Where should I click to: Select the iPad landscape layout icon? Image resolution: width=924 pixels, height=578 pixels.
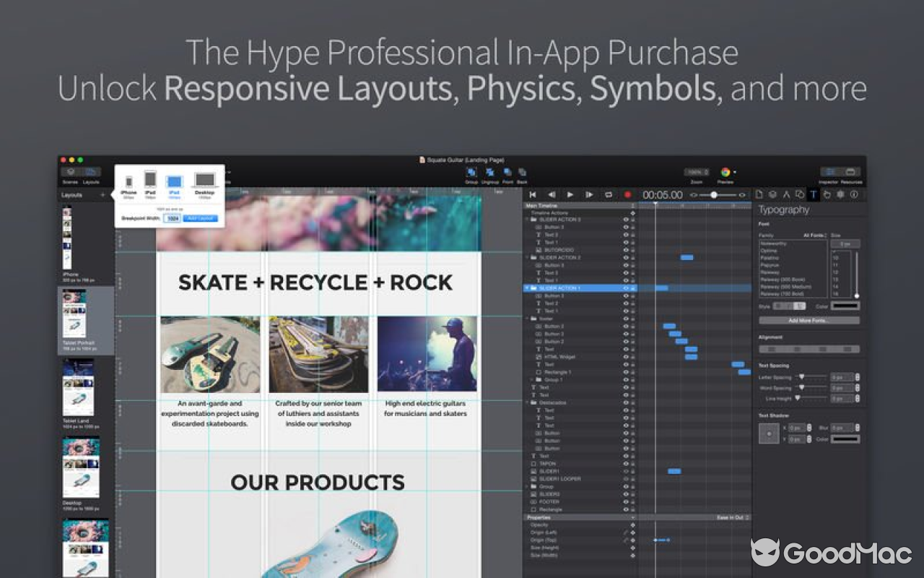pyautogui.click(x=174, y=181)
